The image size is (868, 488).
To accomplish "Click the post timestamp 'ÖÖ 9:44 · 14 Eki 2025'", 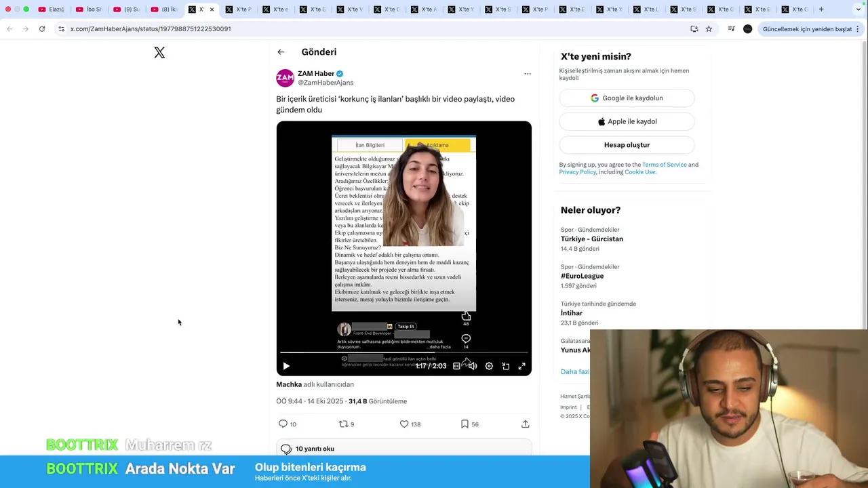I will click(x=310, y=401).
